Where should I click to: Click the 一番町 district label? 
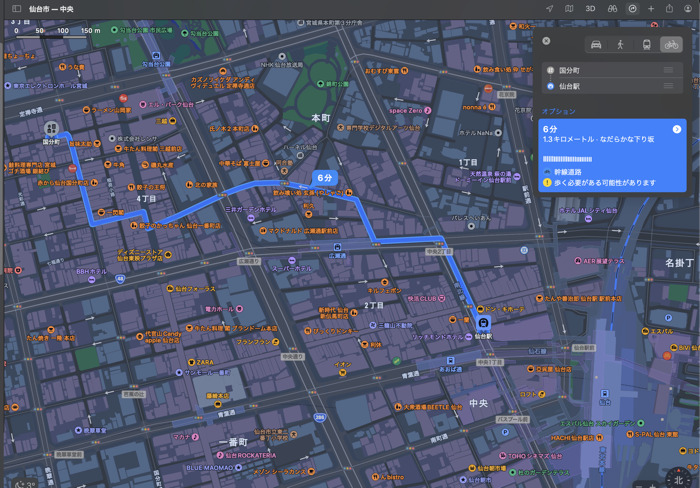coord(233,442)
